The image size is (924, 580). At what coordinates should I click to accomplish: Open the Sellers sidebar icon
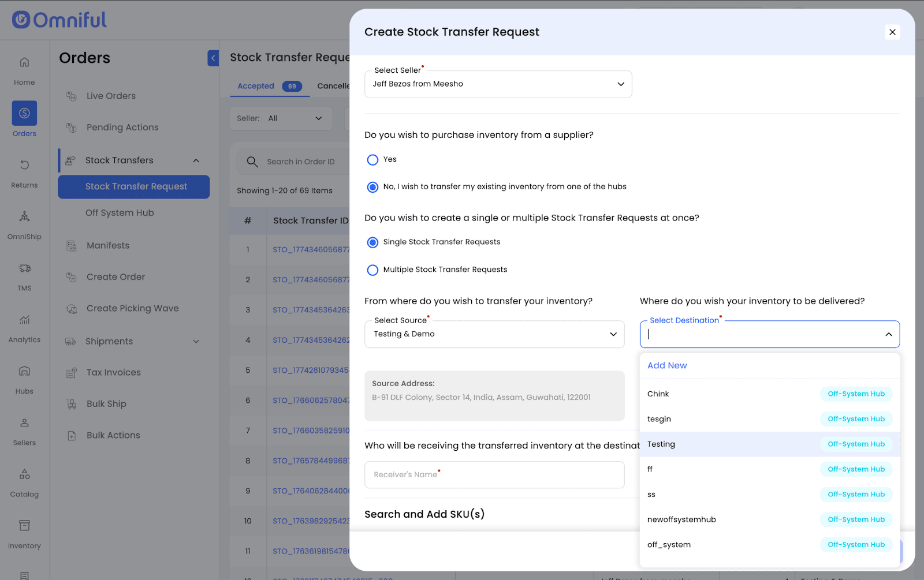[24, 423]
